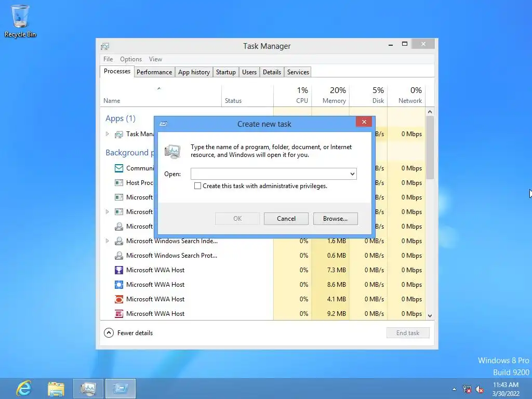532x399 pixels.
Task: Switch to the Details tab
Action: [272, 72]
